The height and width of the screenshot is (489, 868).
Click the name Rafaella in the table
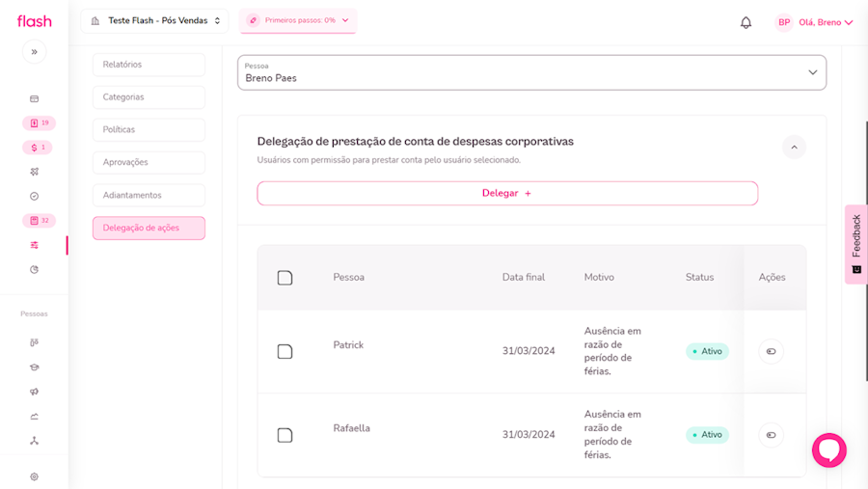coord(351,428)
